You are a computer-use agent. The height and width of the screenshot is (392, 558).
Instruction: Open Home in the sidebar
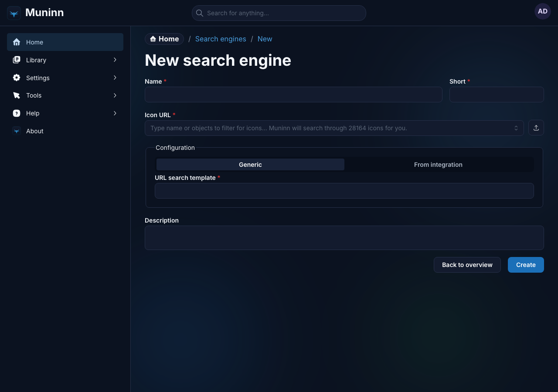65,42
